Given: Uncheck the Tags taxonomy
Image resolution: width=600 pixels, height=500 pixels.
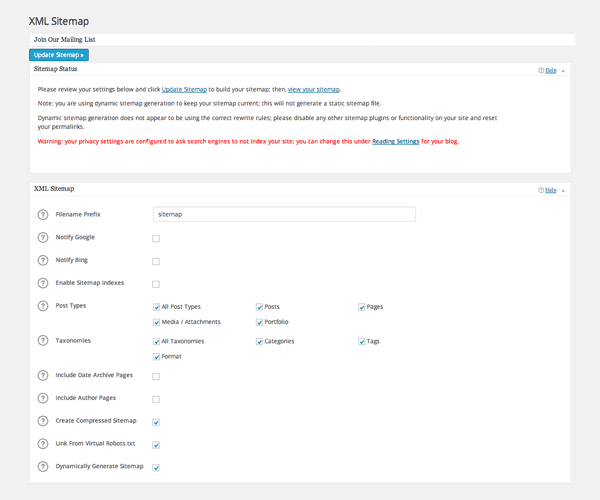Looking at the screenshot, I should 362,341.
